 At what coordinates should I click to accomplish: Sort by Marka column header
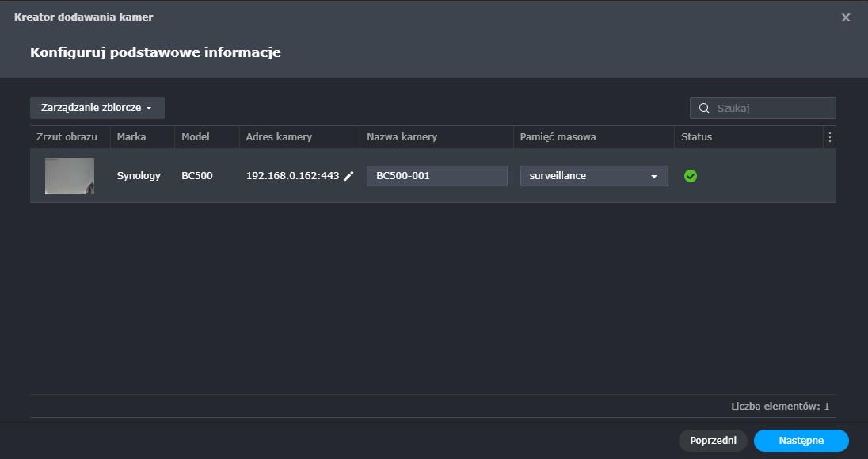[143, 137]
